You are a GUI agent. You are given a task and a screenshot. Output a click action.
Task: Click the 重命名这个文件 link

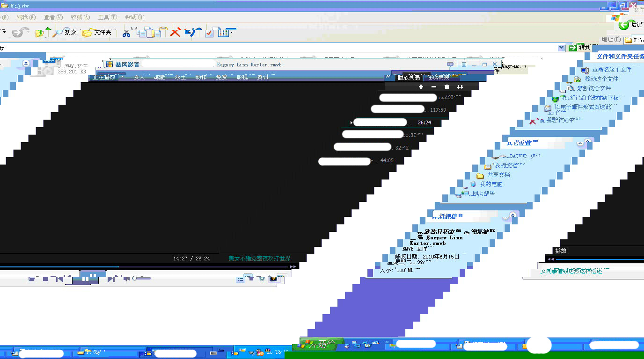[611, 70]
